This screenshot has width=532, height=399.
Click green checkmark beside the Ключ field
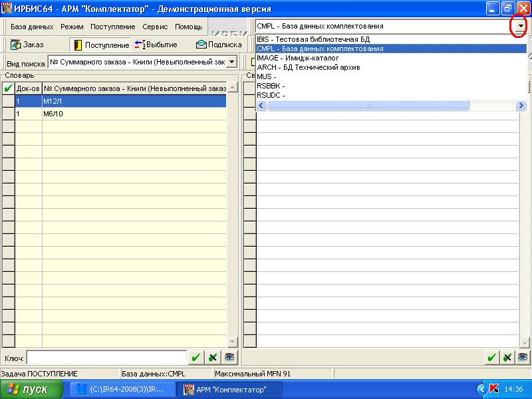tap(196, 357)
